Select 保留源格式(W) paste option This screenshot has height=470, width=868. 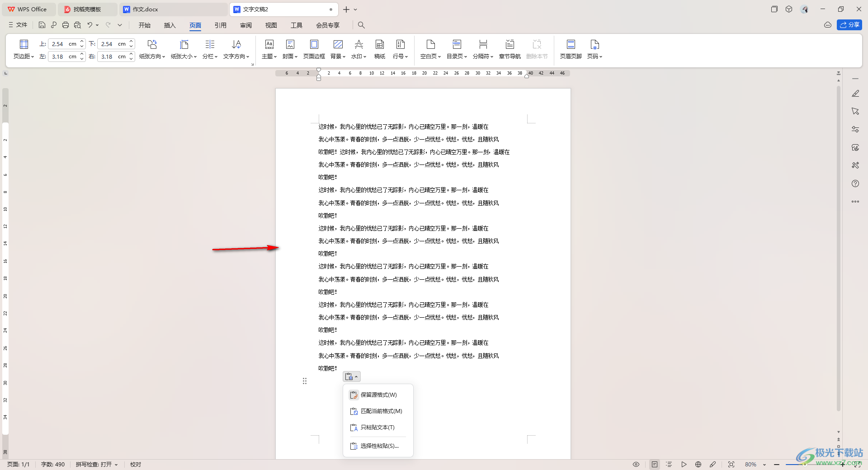378,395
